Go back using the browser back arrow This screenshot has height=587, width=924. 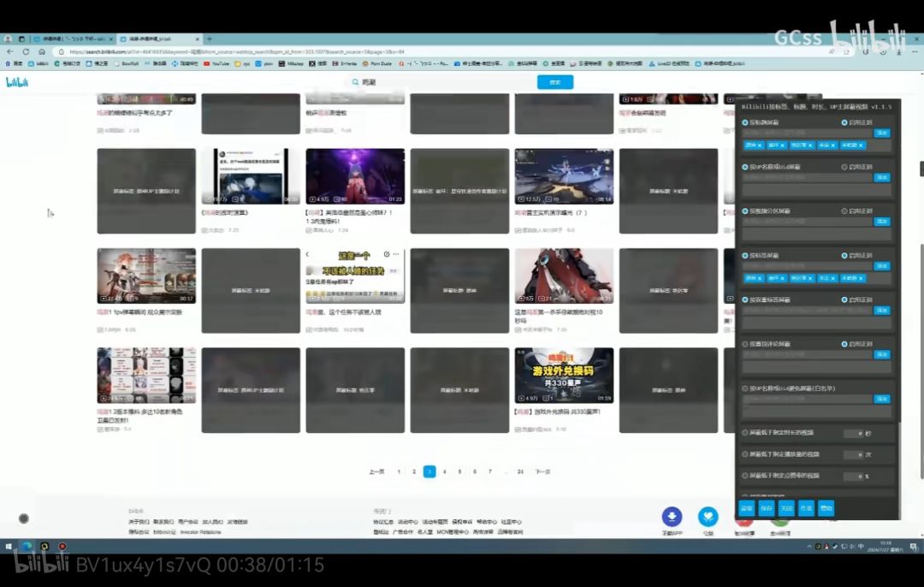point(10,52)
